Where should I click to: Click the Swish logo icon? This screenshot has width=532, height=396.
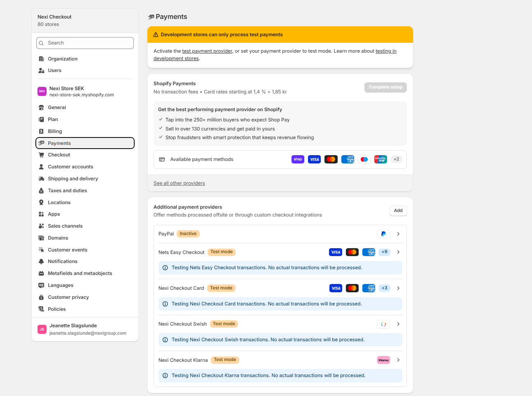point(383,324)
